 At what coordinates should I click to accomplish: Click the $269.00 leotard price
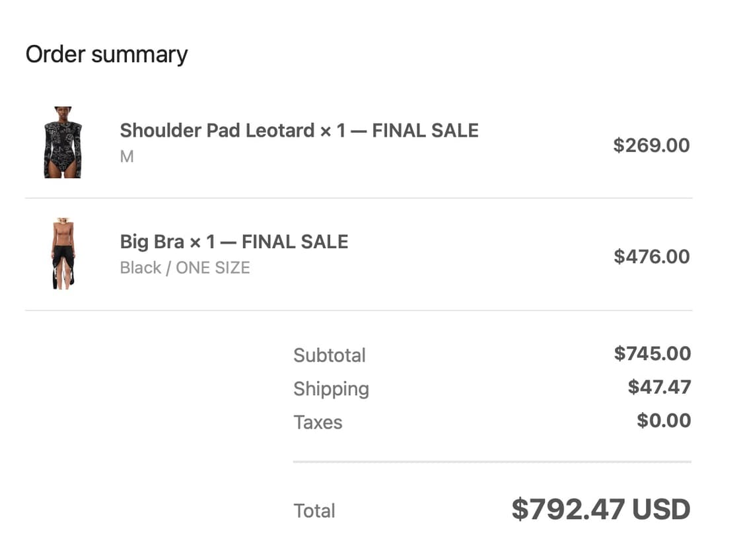651,145
